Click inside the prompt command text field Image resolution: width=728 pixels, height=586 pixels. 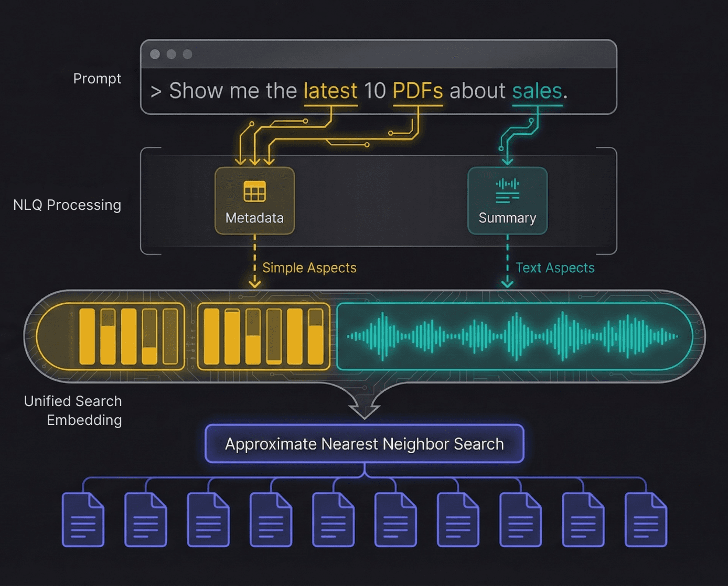[x=378, y=90]
